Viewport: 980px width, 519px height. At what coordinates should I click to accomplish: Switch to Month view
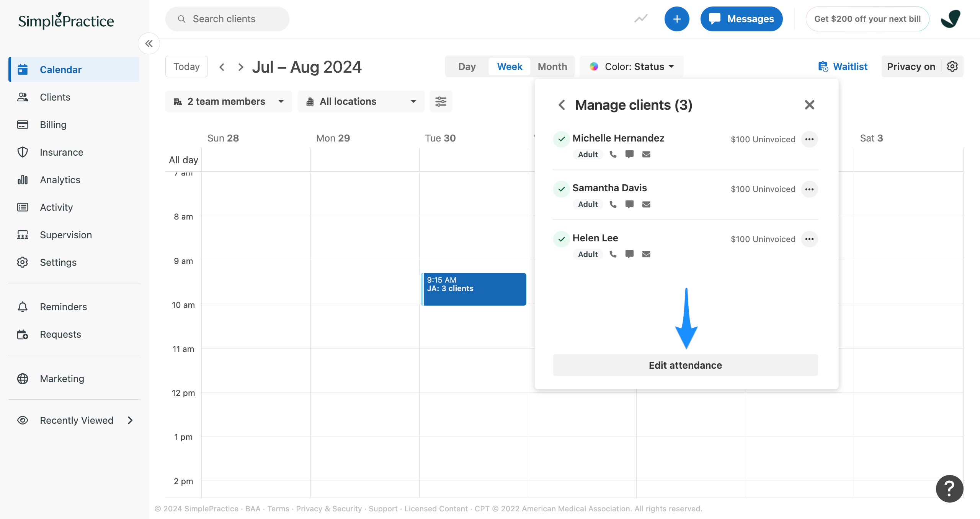[x=552, y=67]
